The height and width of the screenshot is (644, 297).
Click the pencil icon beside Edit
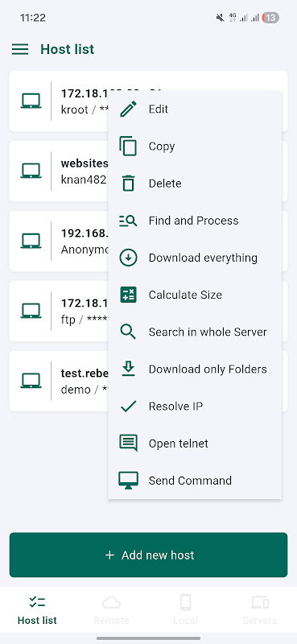[128, 109]
